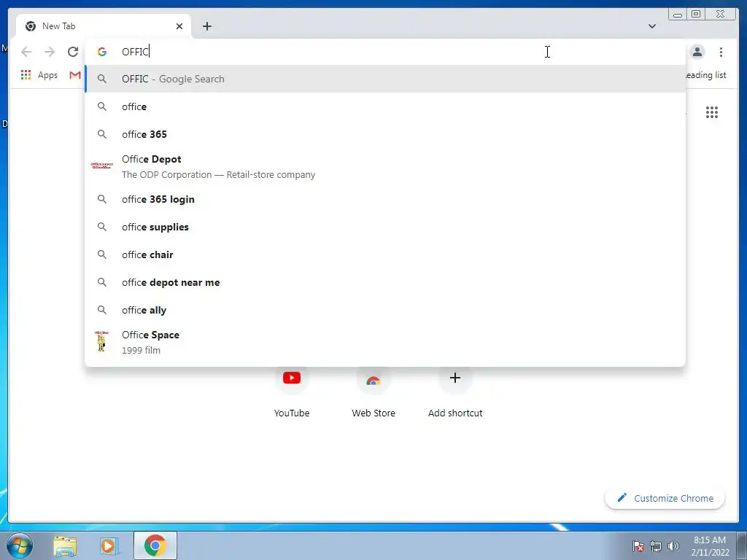The height and width of the screenshot is (560, 747).
Task: Open the Gmail bookmark icon
Action: (75, 75)
